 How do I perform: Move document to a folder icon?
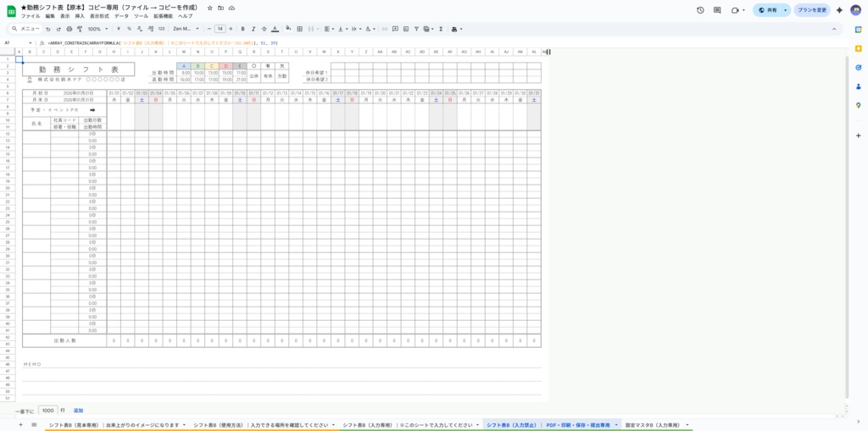click(x=221, y=8)
